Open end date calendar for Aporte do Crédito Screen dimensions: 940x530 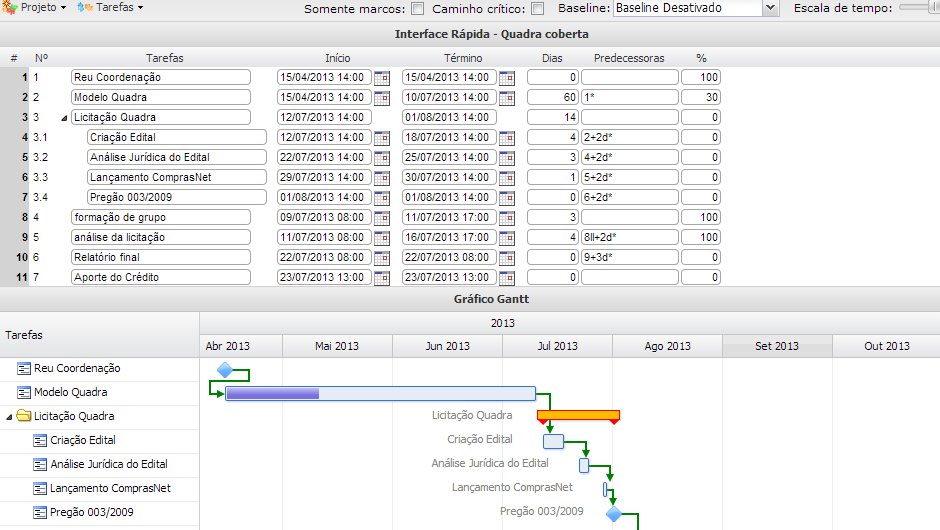point(507,277)
